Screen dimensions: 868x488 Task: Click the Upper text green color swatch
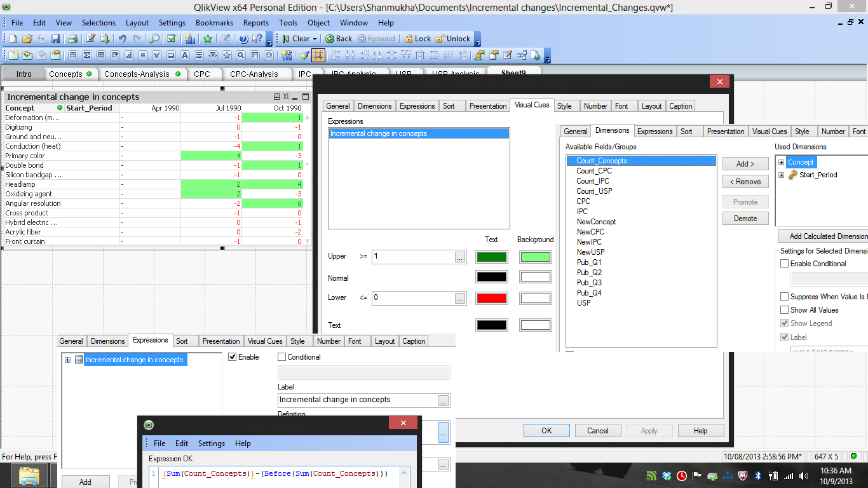click(x=492, y=257)
